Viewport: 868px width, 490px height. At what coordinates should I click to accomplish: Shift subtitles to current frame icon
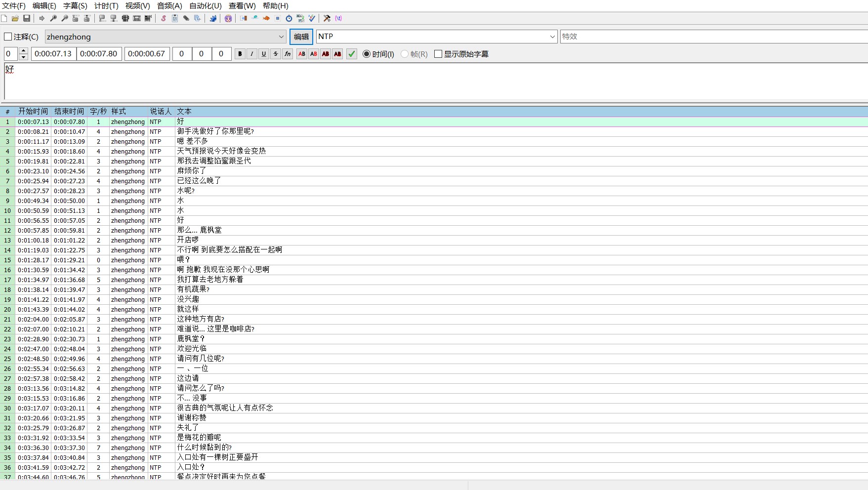(x=148, y=18)
